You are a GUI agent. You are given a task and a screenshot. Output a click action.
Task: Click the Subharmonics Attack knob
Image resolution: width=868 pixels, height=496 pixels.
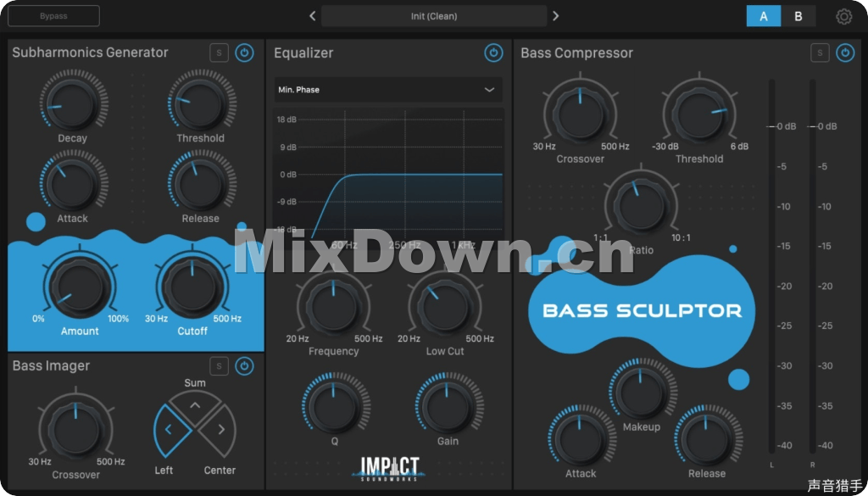[x=73, y=184]
